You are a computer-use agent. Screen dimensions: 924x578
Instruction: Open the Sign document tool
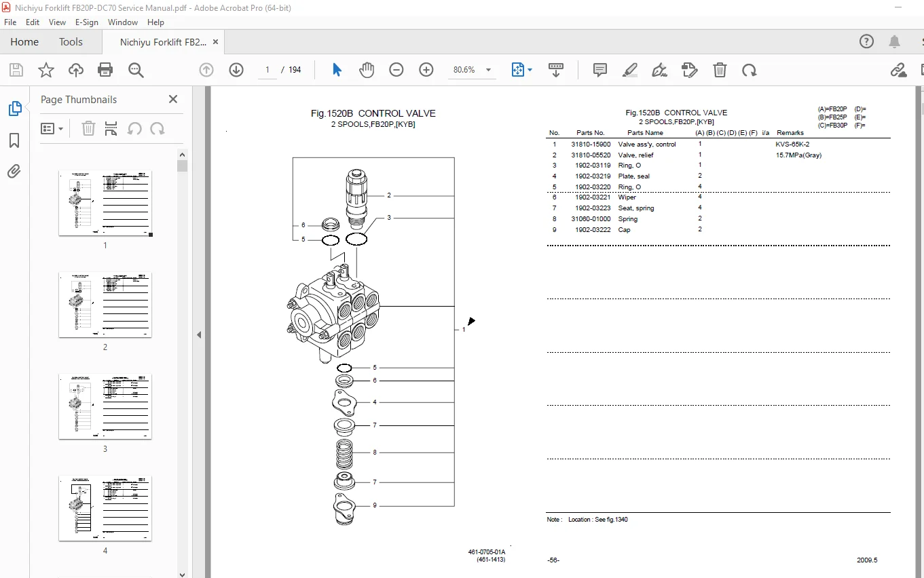click(659, 70)
